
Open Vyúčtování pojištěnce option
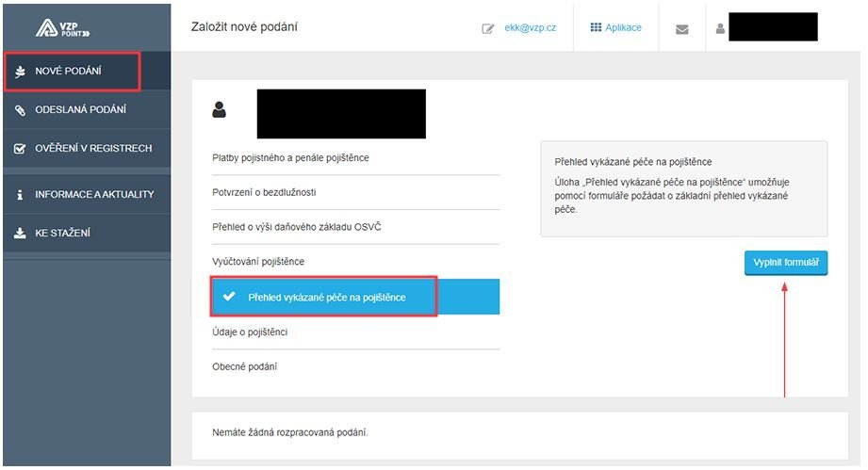point(258,261)
